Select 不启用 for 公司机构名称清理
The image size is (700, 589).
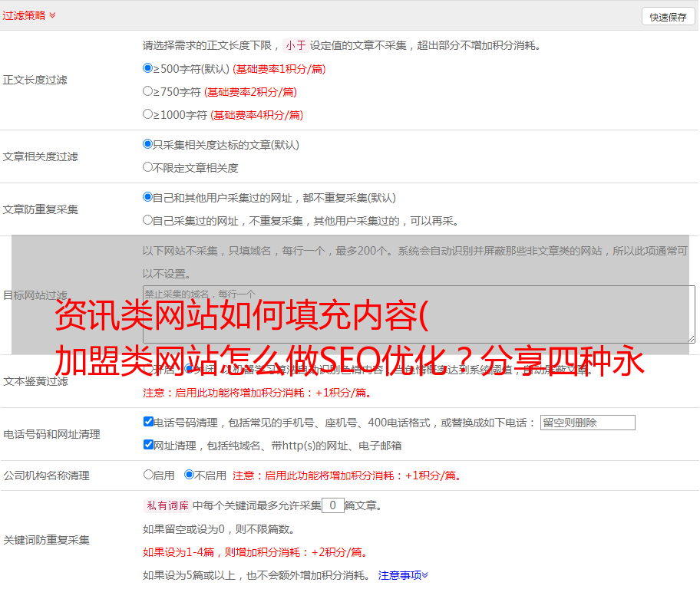(189, 474)
